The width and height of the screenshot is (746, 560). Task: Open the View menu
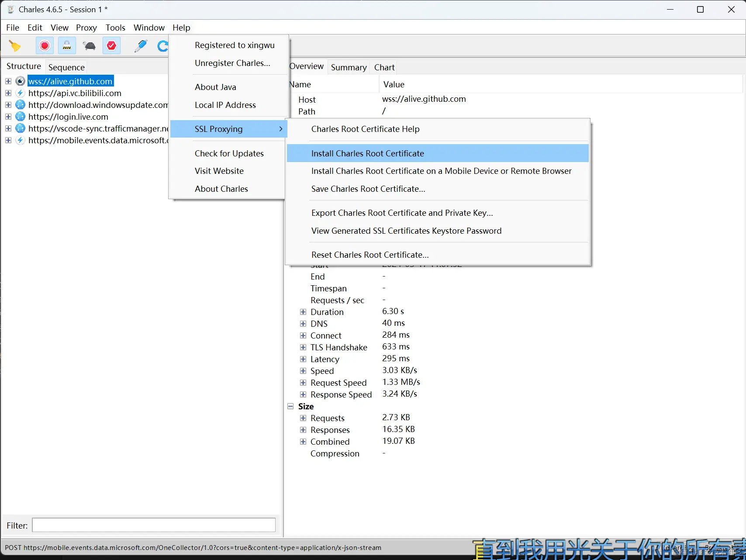point(59,28)
